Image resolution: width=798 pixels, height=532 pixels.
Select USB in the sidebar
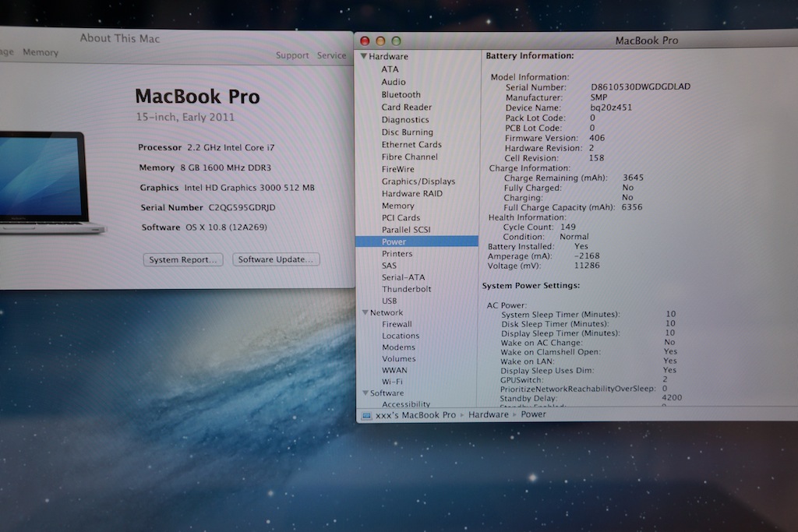tap(390, 301)
